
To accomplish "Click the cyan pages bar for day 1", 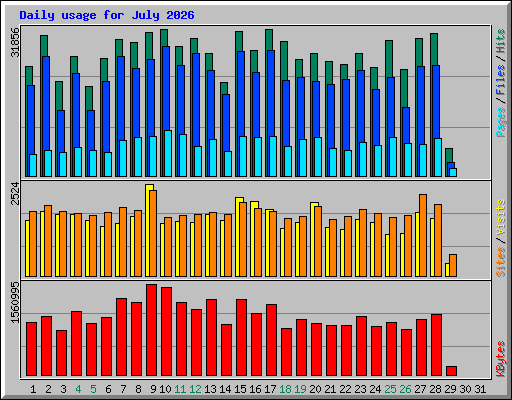I will (33, 165).
